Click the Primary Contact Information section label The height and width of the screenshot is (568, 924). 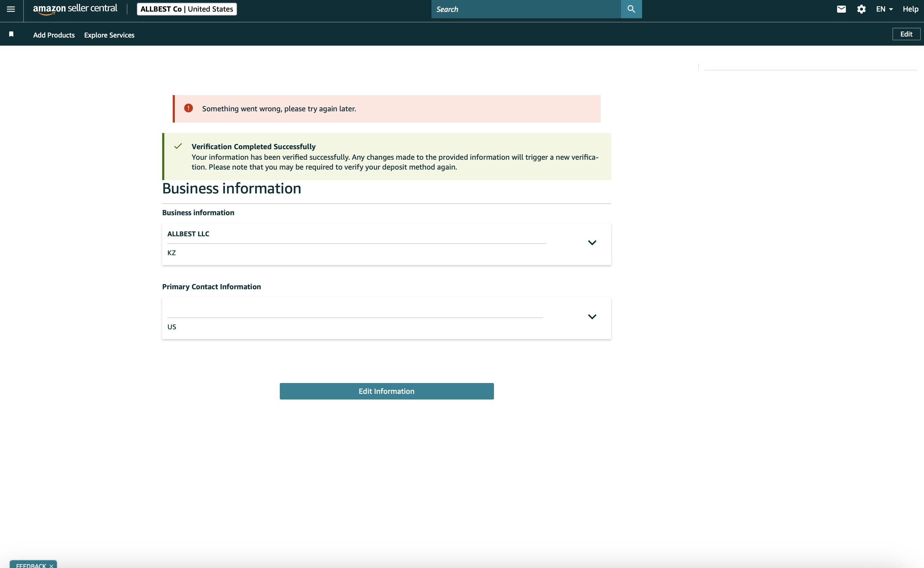tap(211, 286)
